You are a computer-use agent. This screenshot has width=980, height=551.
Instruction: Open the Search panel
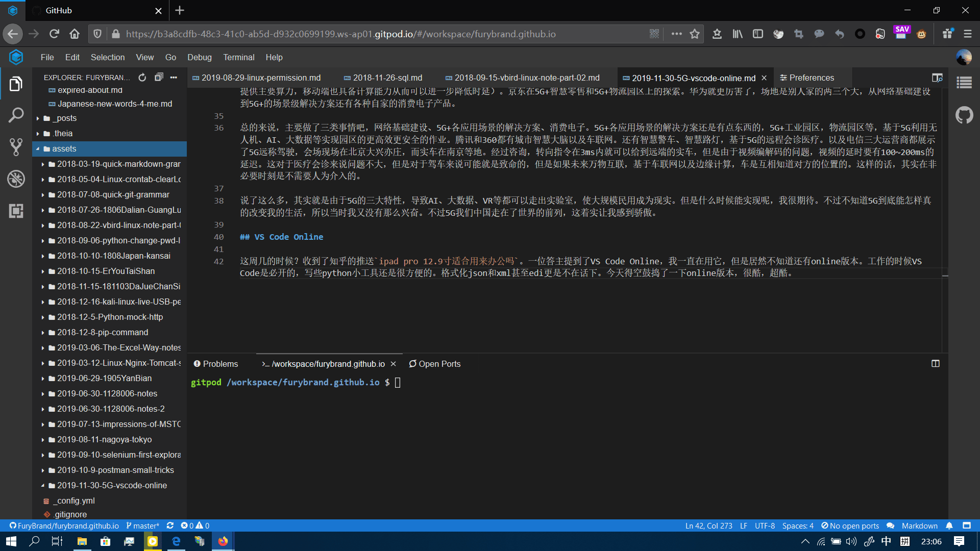point(16,115)
